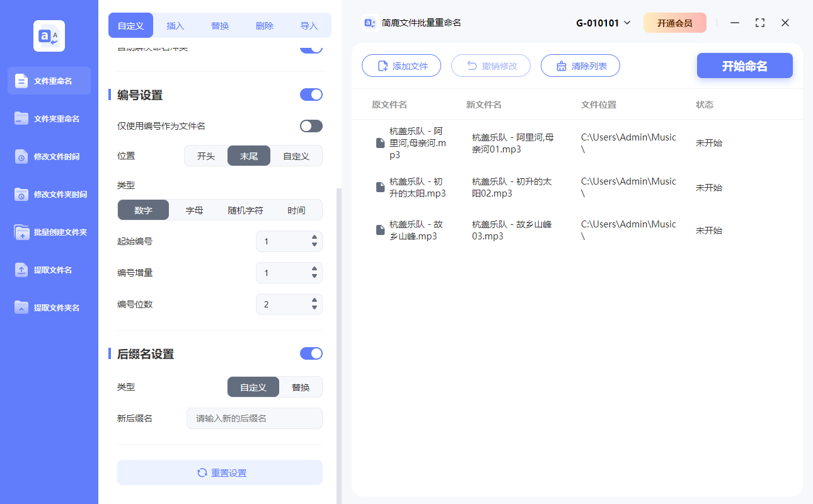Image resolution: width=813 pixels, height=504 pixels.
Task: Click the 开始命名 button
Action: [744, 65]
